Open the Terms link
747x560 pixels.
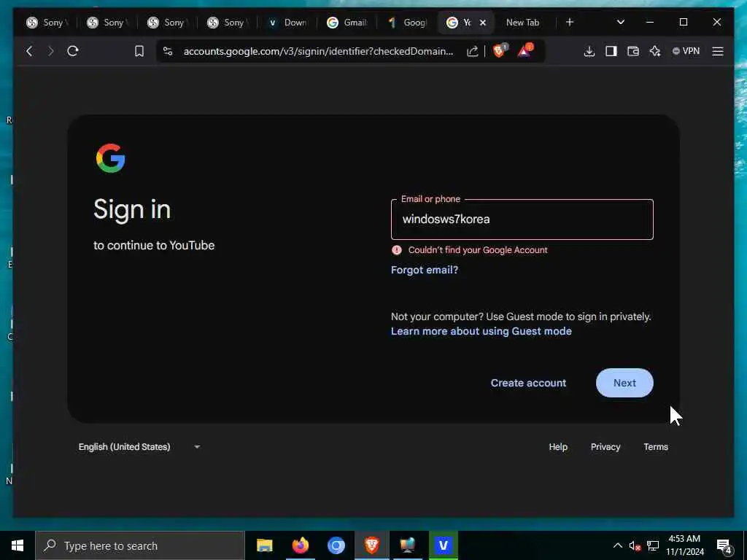656,447
